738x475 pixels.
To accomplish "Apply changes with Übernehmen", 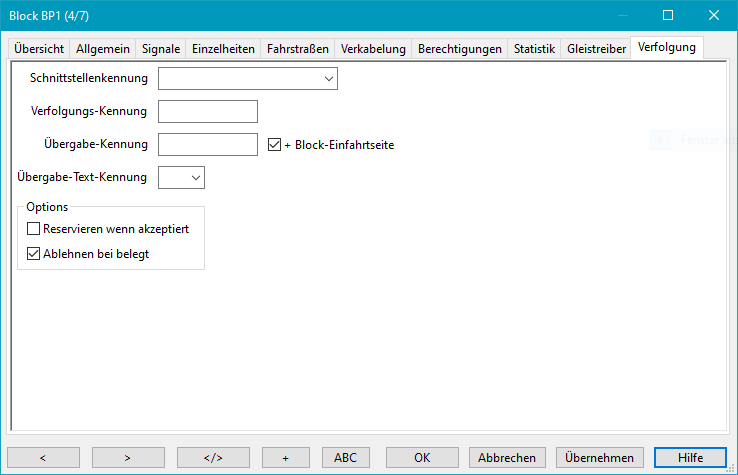I will pyautogui.click(x=599, y=457).
